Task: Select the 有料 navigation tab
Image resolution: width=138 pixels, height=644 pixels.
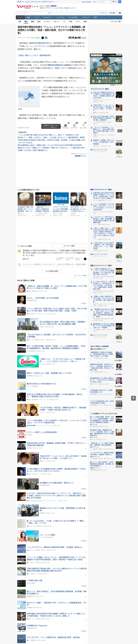Action: [x=95, y=17]
